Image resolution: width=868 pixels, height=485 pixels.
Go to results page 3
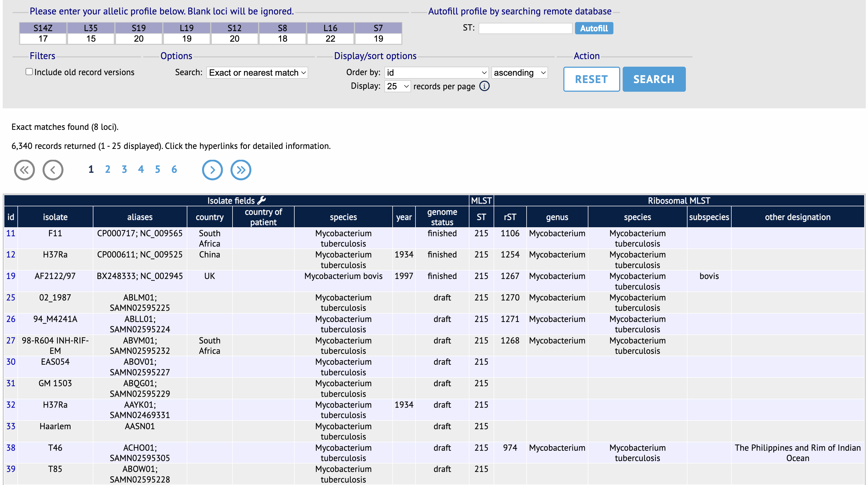(x=124, y=169)
